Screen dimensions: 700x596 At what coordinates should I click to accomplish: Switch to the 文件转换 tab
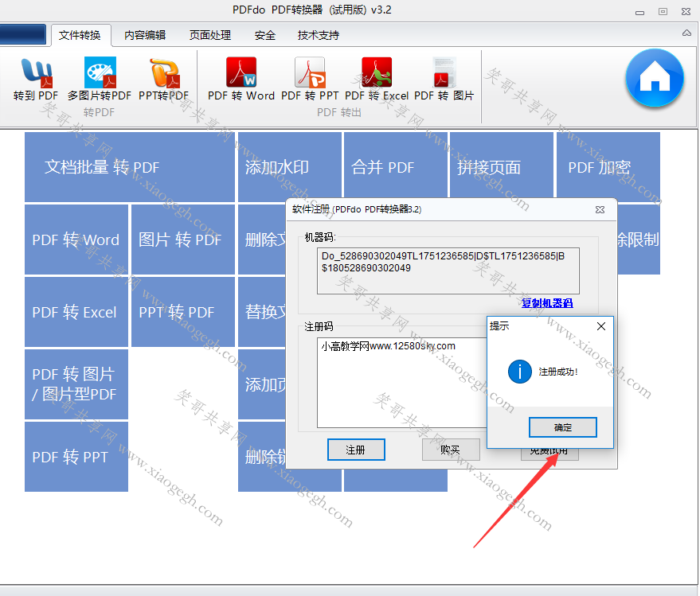click(x=80, y=35)
